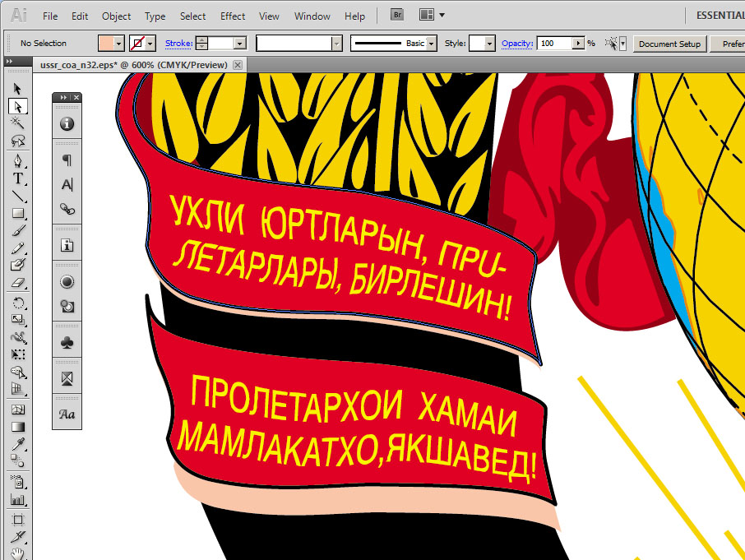
Task: Select the Mesh tool
Action: pyautogui.click(x=17, y=410)
